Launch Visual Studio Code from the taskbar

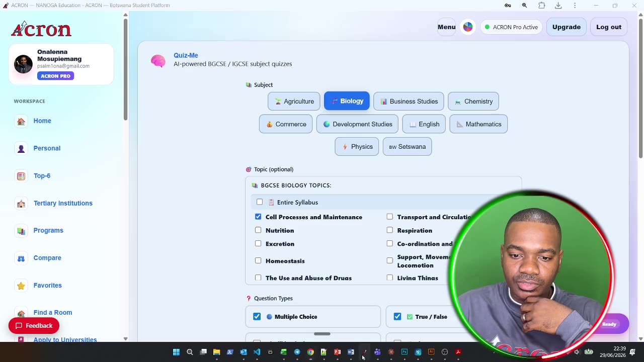tap(257, 352)
